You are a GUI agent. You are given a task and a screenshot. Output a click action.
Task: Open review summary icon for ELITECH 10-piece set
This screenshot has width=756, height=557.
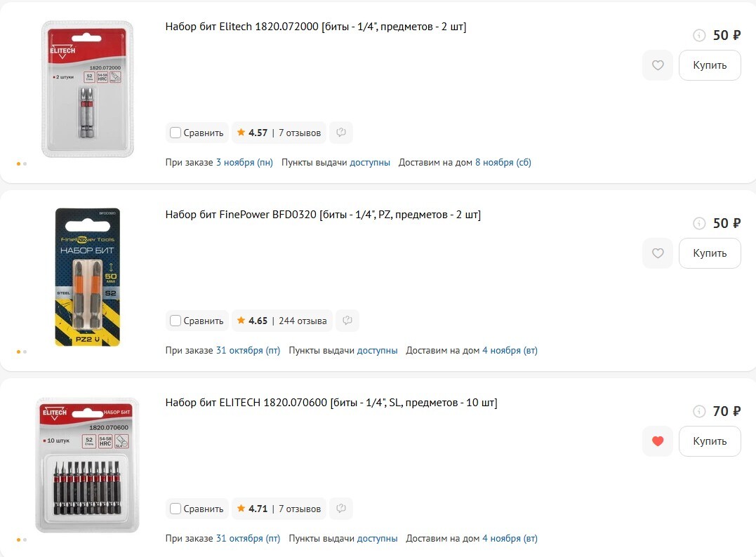tap(341, 509)
